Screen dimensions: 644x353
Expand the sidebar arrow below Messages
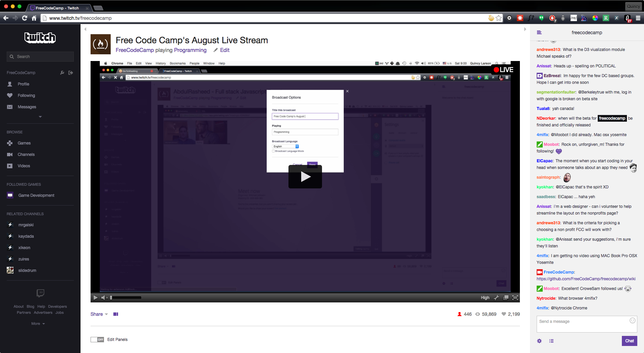point(40,117)
